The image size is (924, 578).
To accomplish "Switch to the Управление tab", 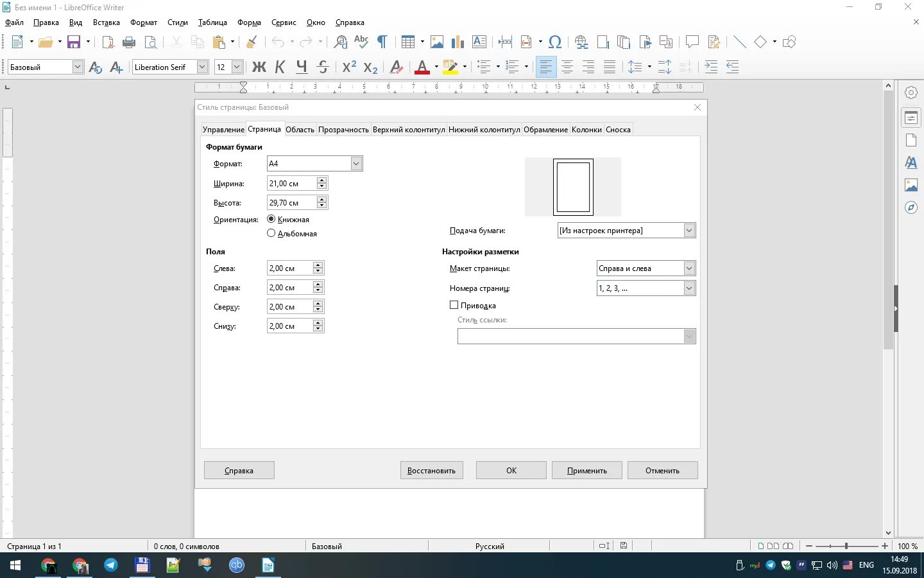I will [223, 130].
